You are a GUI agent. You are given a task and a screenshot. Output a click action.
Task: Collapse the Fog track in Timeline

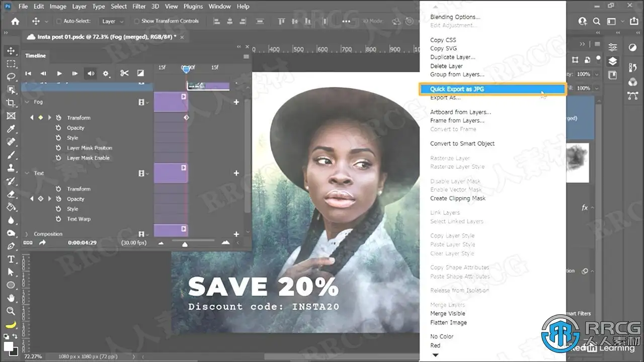27,102
